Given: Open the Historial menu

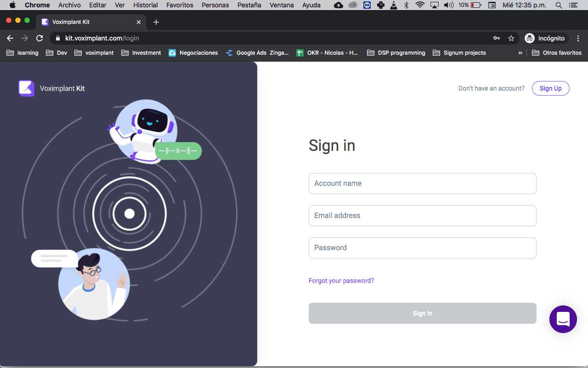Looking at the screenshot, I should pos(145,5).
